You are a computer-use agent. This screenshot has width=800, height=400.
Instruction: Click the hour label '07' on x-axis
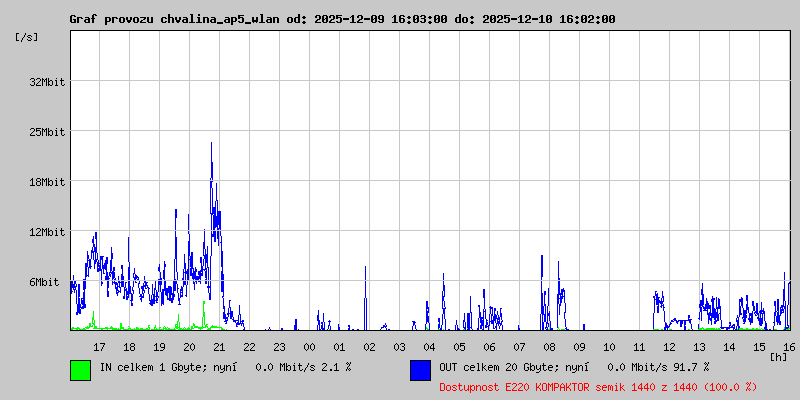point(519,347)
